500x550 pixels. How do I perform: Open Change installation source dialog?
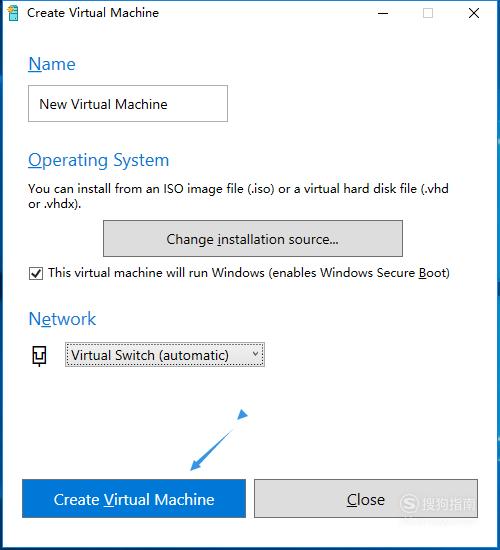[x=253, y=239]
